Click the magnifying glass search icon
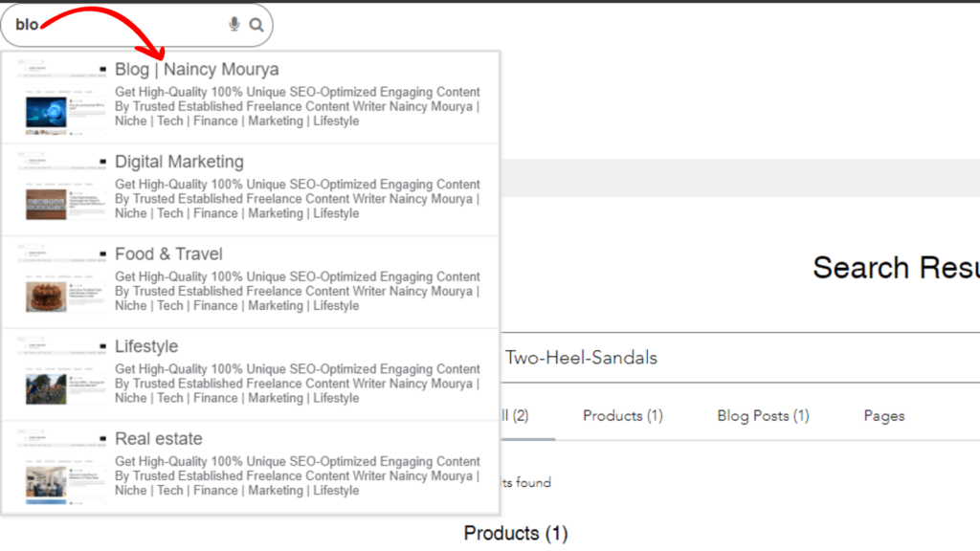The image size is (980, 551). pyautogui.click(x=256, y=25)
